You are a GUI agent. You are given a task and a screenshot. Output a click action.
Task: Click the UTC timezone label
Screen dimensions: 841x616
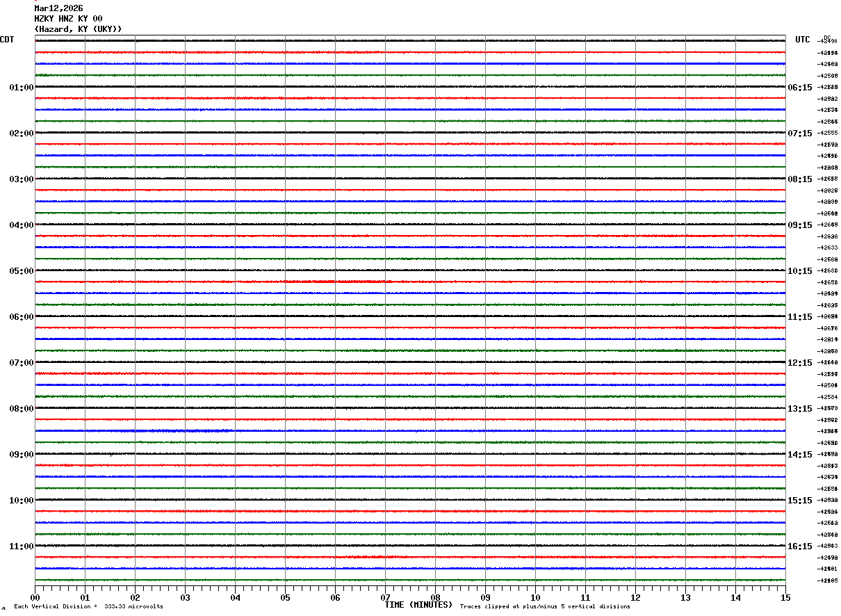[x=803, y=40]
